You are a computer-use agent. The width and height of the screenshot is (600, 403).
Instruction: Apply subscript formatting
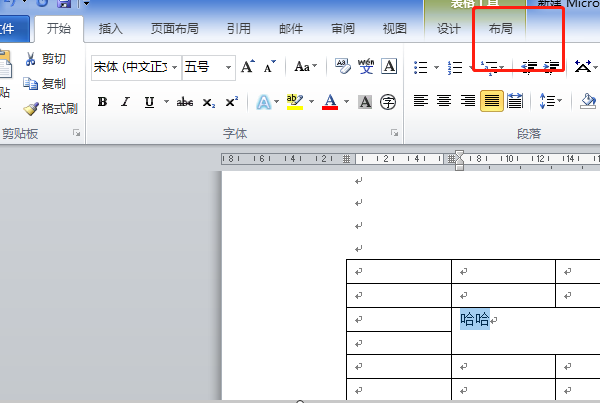209,102
